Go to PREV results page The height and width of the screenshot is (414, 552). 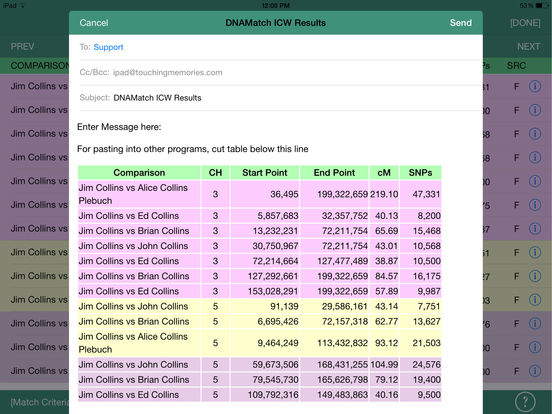tap(23, 46)
